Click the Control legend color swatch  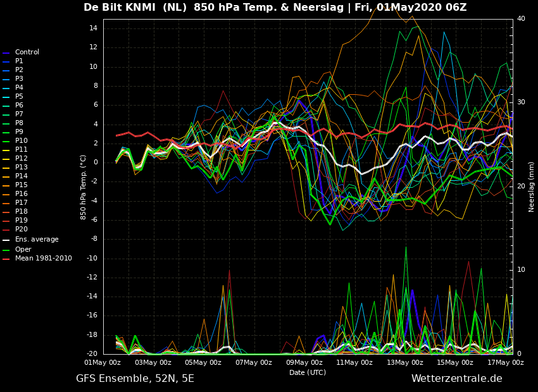pyautogui.click(x=6, y=53)
